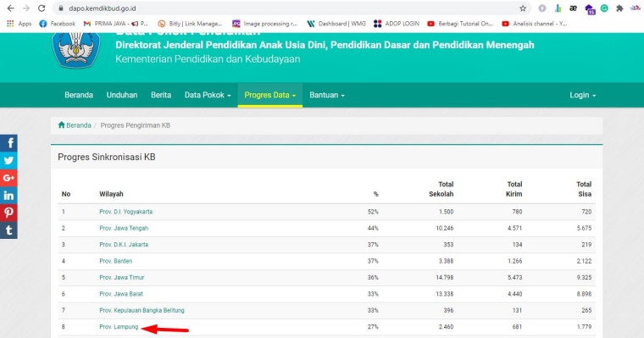Click the 52% value for Yogyakarta
The height and width of the screenshot is (338, 644).
click(373, 212)
